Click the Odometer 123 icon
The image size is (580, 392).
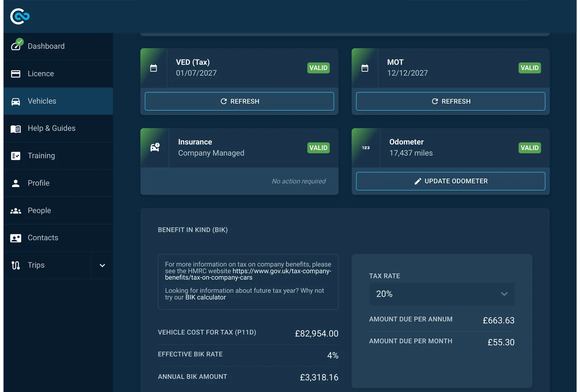(x=366, y=148)
